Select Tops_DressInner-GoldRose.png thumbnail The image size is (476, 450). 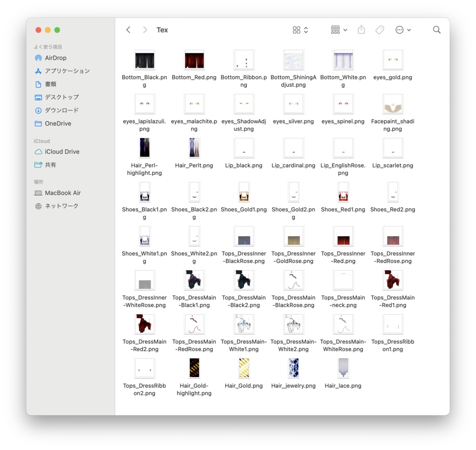(x=294, y=236)
